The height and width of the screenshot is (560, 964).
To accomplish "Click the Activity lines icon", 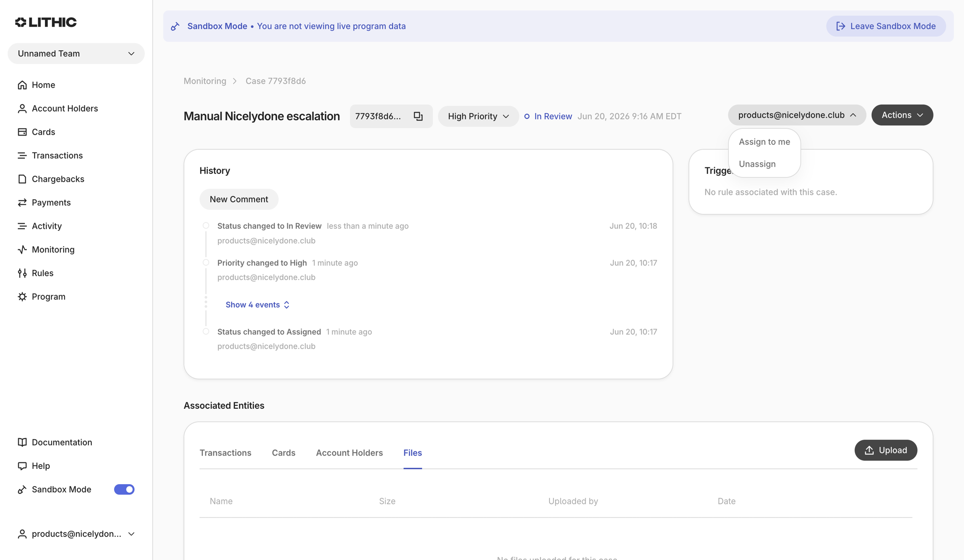I will pyautogui.click(x=22, y=226).
